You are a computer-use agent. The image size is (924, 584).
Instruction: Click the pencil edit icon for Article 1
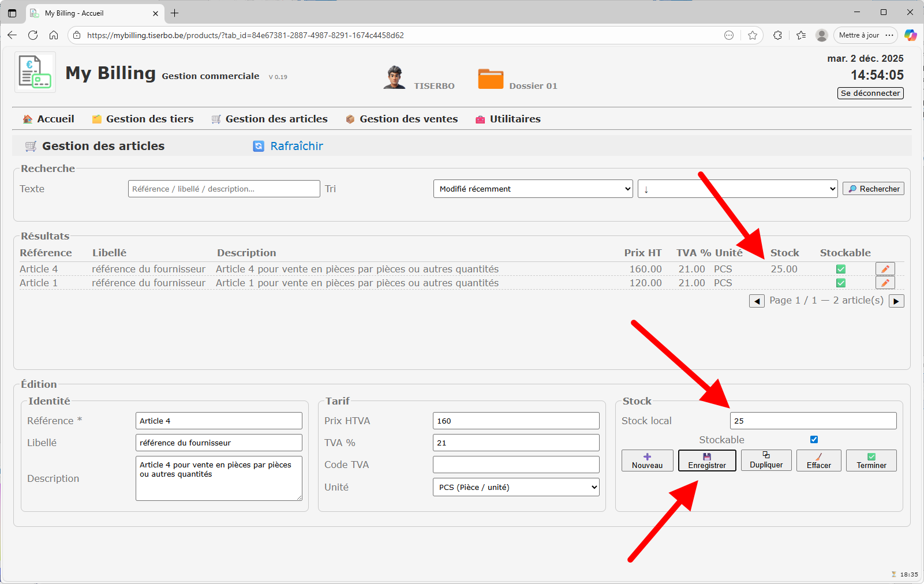click(885, 283)
